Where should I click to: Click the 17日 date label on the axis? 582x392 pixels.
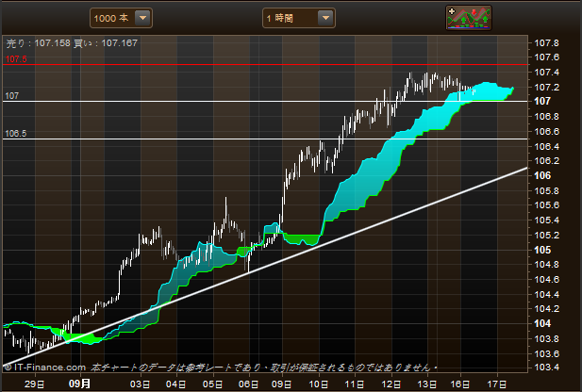coord(497,384)
